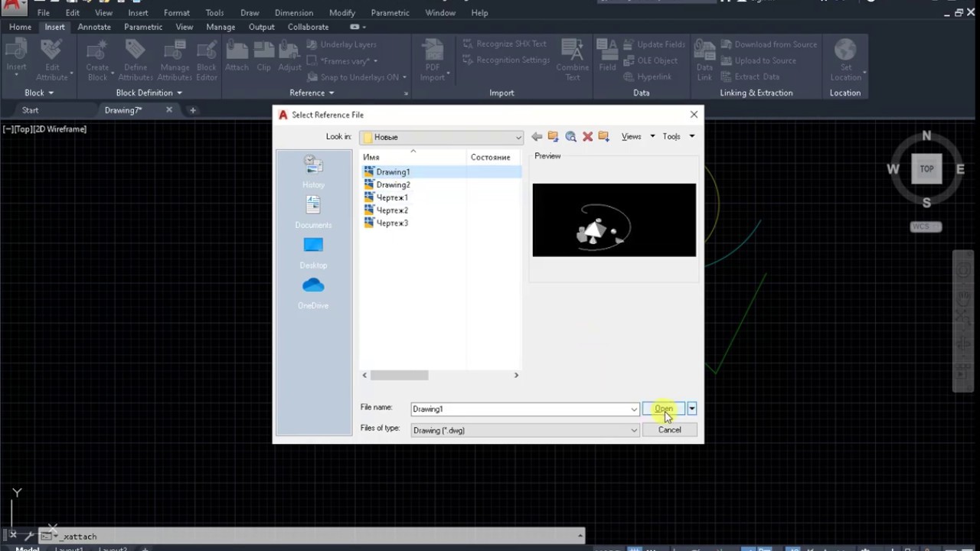Click Search the Web icon in dialog

coord(570,136)
